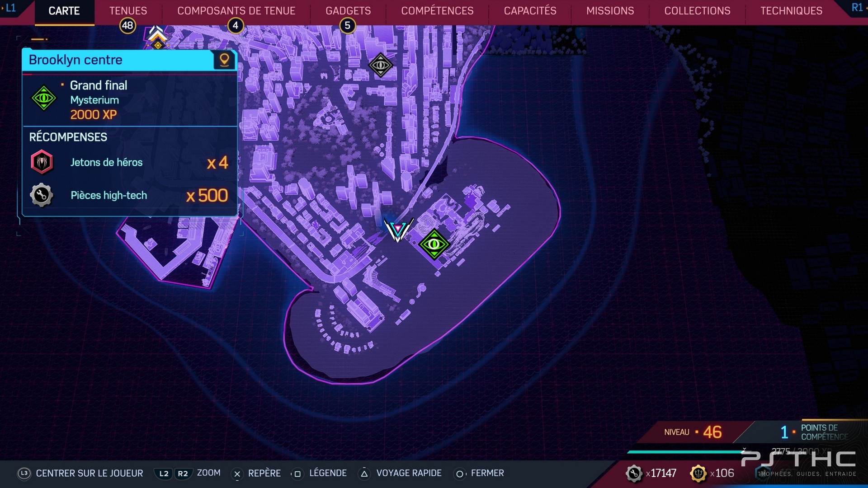Open the MISSIONS tab
868x488 pixels.
coord(610,11)
